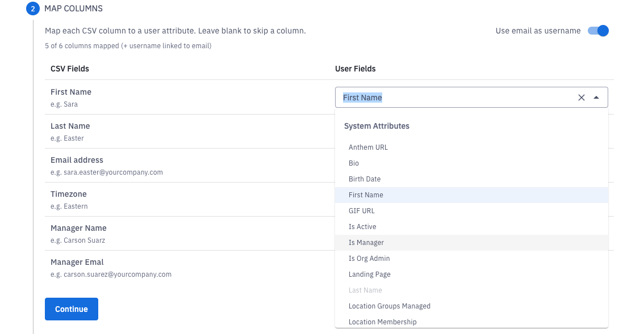Clear the First Name selection with X

(x=581, y=98)
